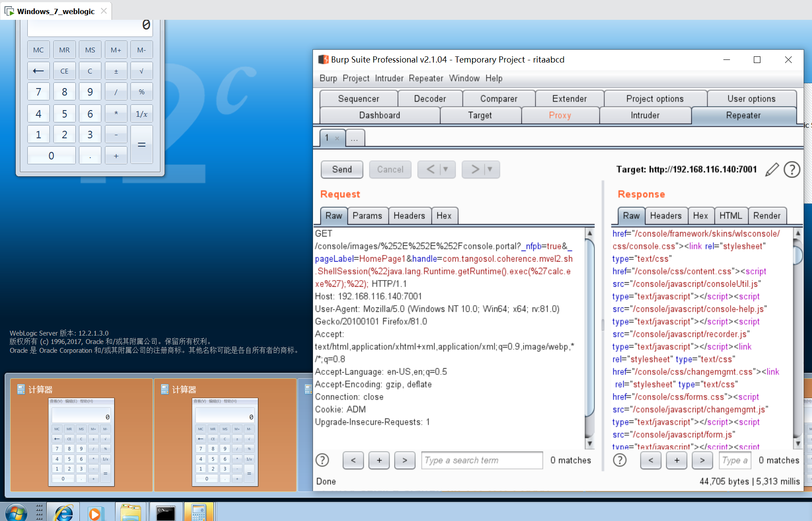This screenshot has width=812, height=521.
Task: Open the Burp menu
Action: [x=328, y=78]
